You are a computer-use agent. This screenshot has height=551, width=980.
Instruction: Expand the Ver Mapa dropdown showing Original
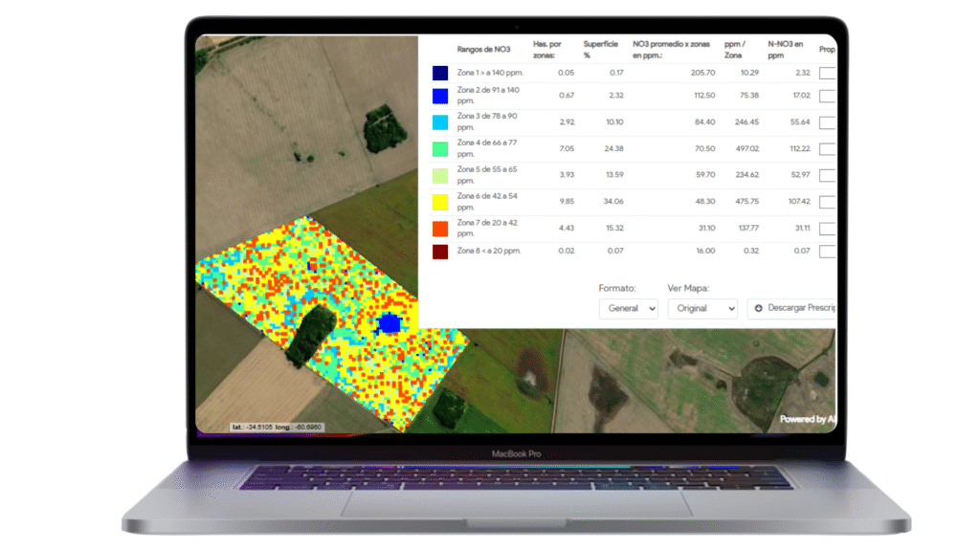point(702,309)
